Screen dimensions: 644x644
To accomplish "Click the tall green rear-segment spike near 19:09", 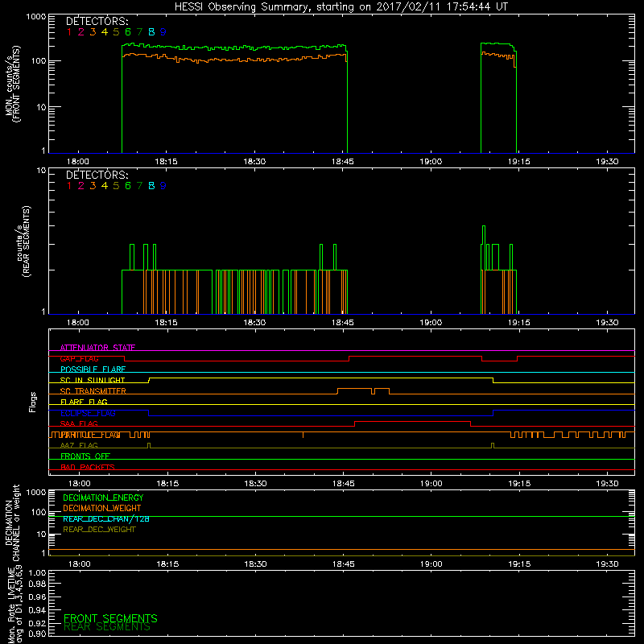I will [484, 246].
